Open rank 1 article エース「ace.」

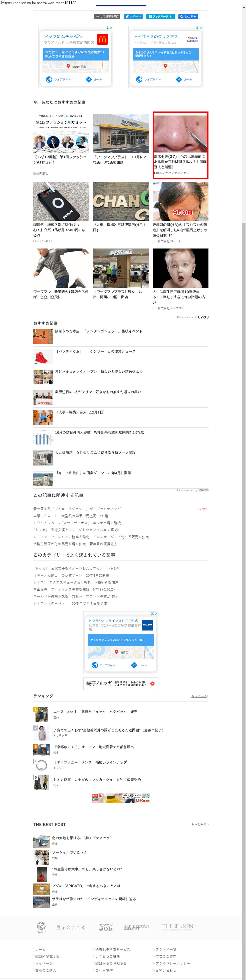[x=95, y=711]
